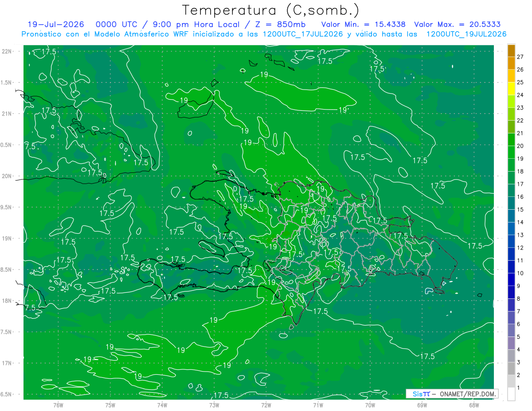Click color scale label "9"
The height and width of the screenshot is (411, 532).
click(519, 286)
